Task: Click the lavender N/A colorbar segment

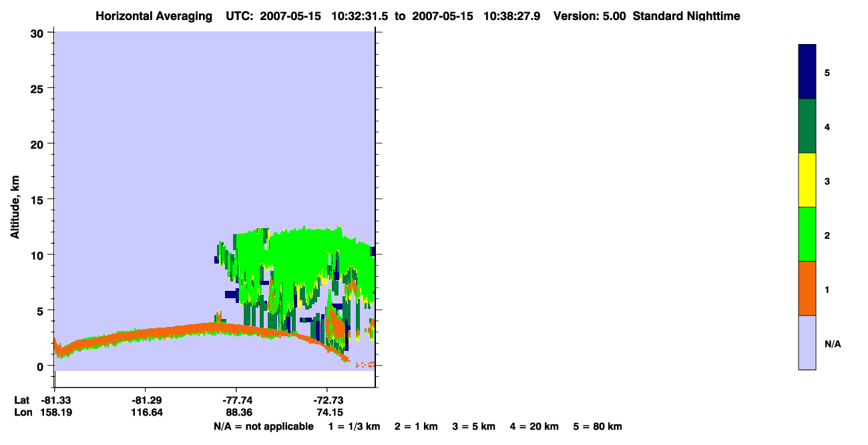Action: click(x=807, y=342)
